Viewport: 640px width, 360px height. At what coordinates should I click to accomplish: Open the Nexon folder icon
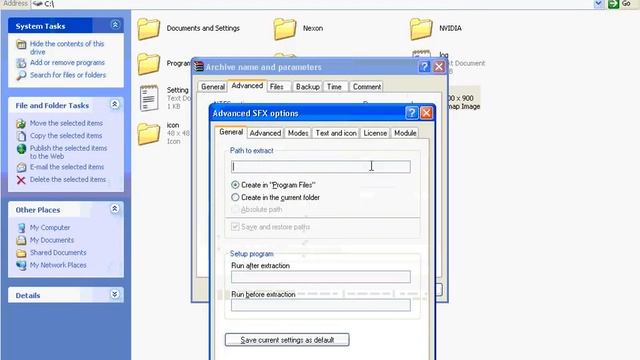click(284, 29)
